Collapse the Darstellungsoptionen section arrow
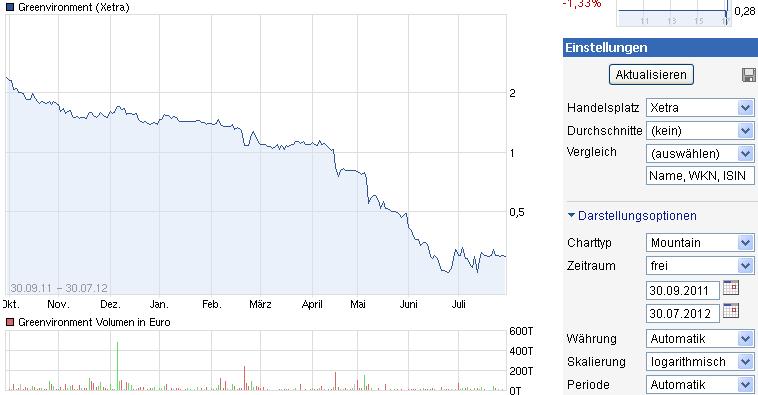 pos(571,215)
